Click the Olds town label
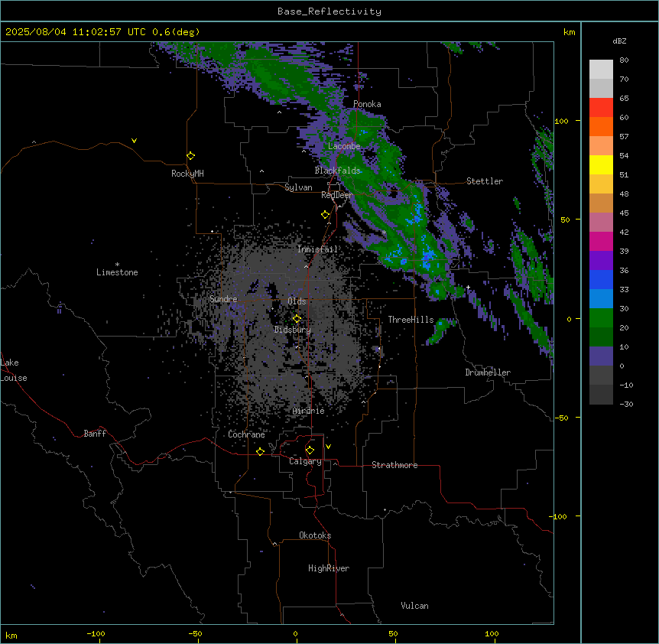Image resolution: width=659 pixels, height=644 pixels. (297, 301)
